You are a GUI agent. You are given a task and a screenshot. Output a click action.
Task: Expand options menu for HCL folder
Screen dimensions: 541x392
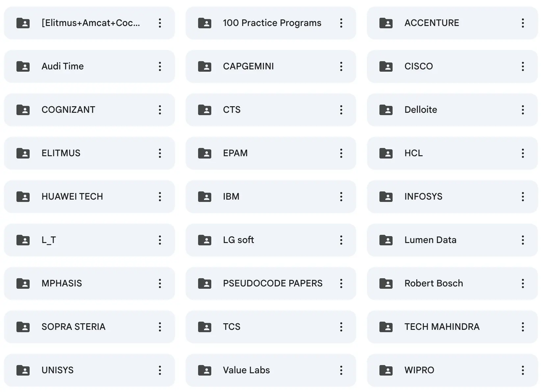(x=523, y=153)
